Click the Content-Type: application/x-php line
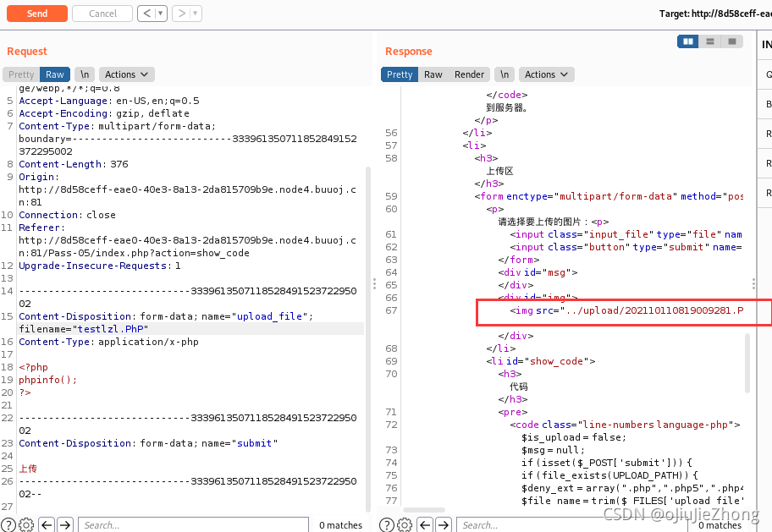772x532 pixels. (108, 342)
